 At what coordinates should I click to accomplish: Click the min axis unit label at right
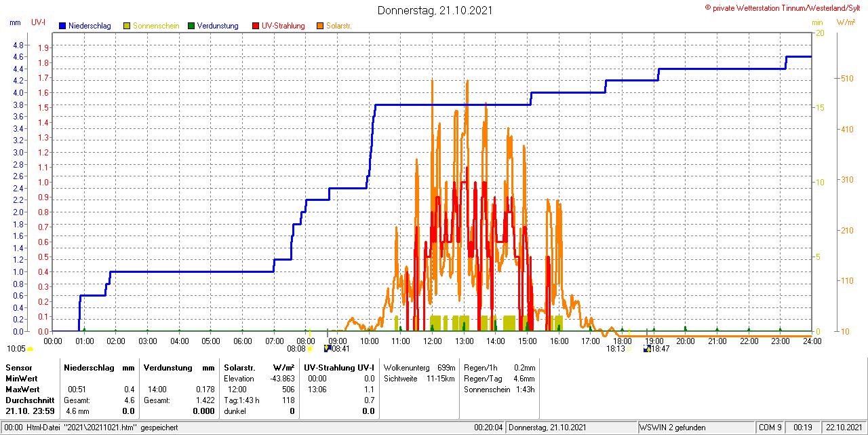coord(818,22)
